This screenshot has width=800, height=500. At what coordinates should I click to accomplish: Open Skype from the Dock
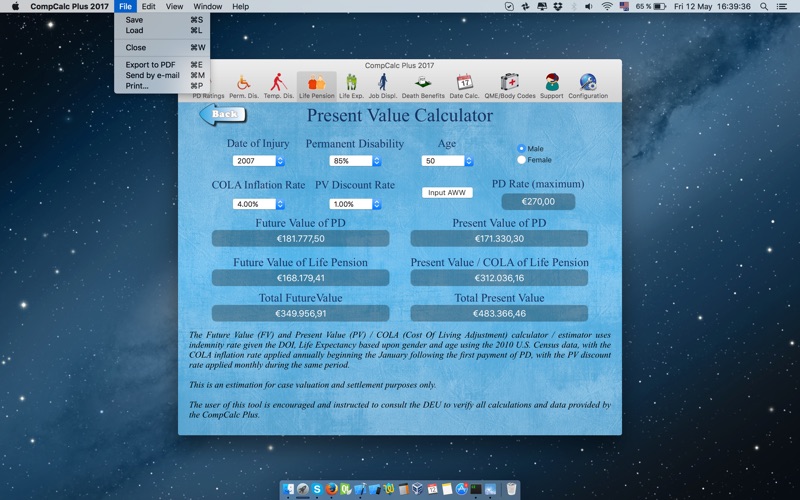click(317, 489)
